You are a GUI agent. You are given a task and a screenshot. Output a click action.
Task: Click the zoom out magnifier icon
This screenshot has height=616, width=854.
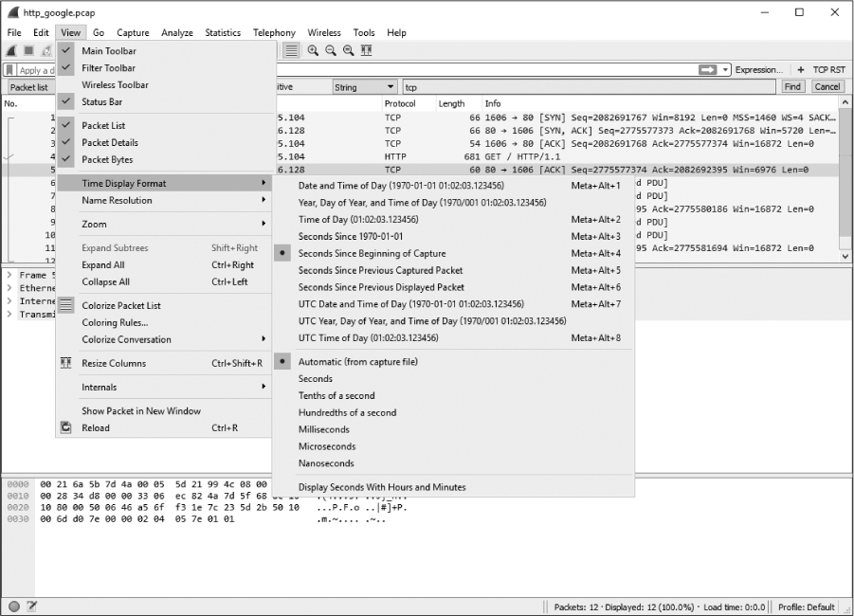coord(331,50)
